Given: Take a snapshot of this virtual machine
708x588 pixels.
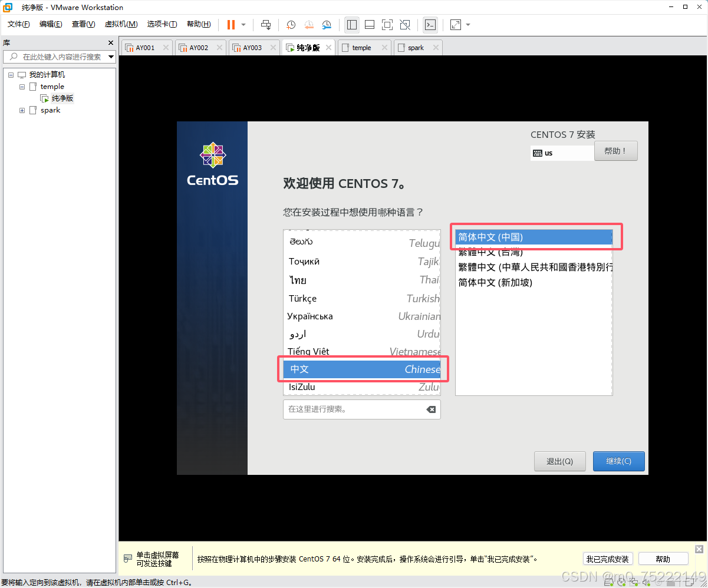Looking at the screenshot, I should (291, 25).
